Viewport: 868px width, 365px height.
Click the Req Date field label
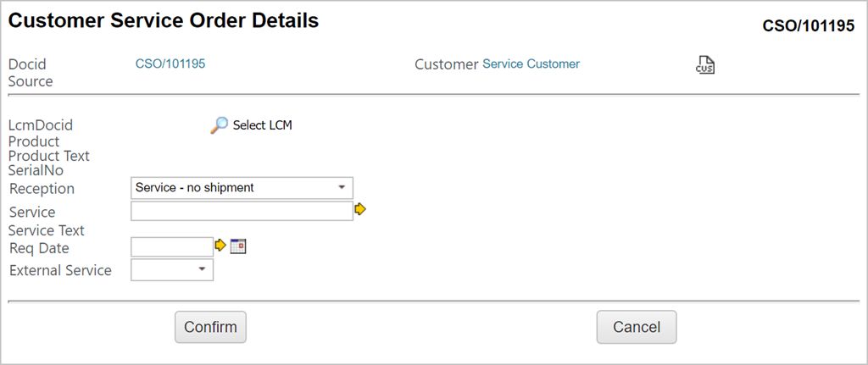[39, 248]
